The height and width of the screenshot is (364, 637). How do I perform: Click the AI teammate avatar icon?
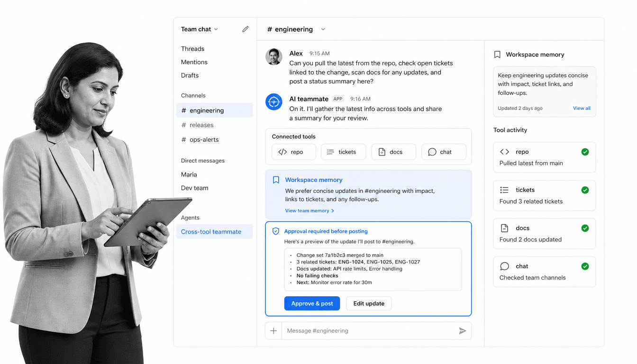tap(274, 102)
